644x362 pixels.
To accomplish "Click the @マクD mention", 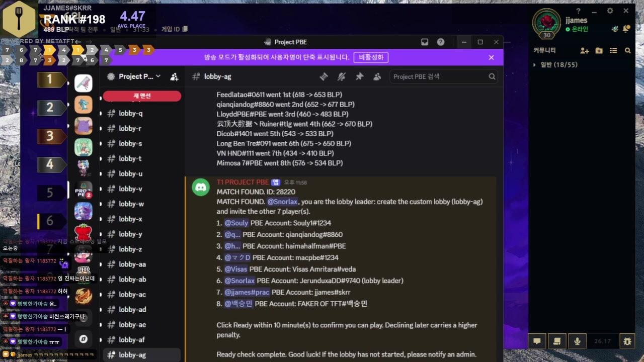I will [x=237, y=257].
